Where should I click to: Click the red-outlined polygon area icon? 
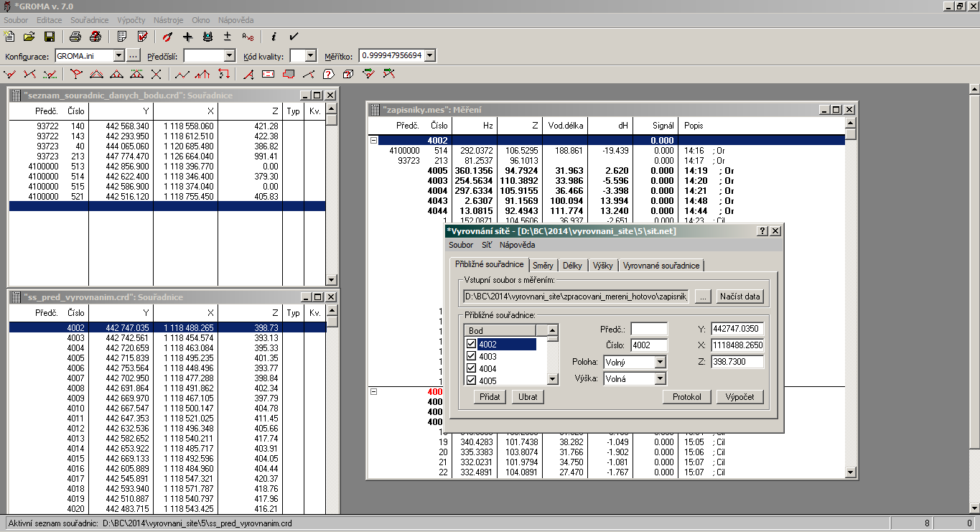(289, 74)
